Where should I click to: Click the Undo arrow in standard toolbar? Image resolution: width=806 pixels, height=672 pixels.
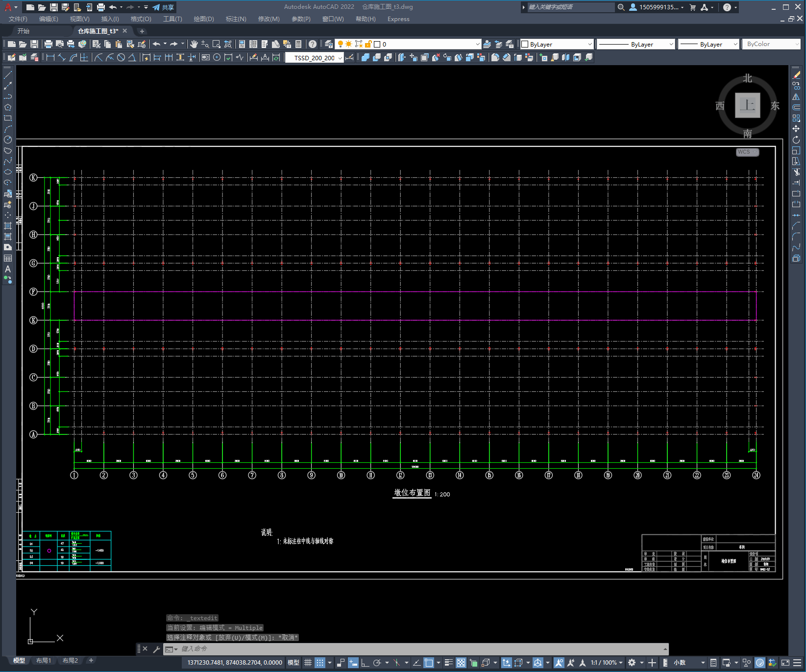(156, 44)
